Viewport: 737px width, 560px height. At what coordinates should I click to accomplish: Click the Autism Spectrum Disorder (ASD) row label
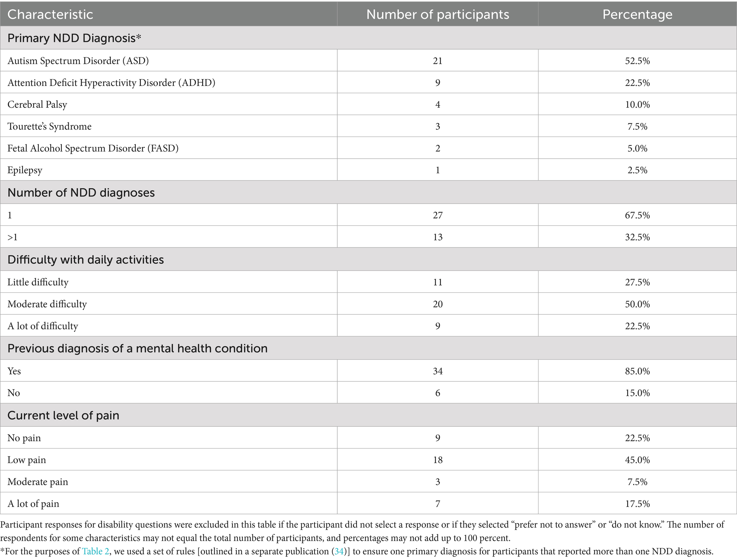[x=78, y=61]
